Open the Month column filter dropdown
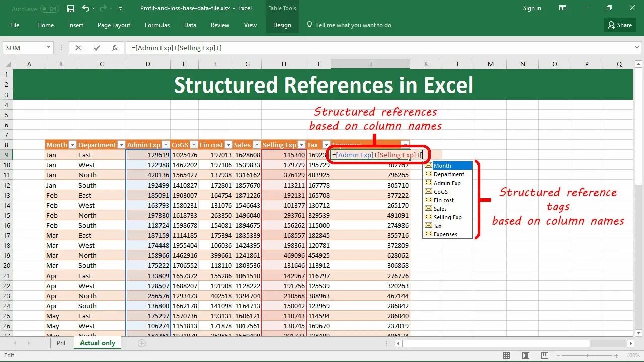 tap(72, 145)
